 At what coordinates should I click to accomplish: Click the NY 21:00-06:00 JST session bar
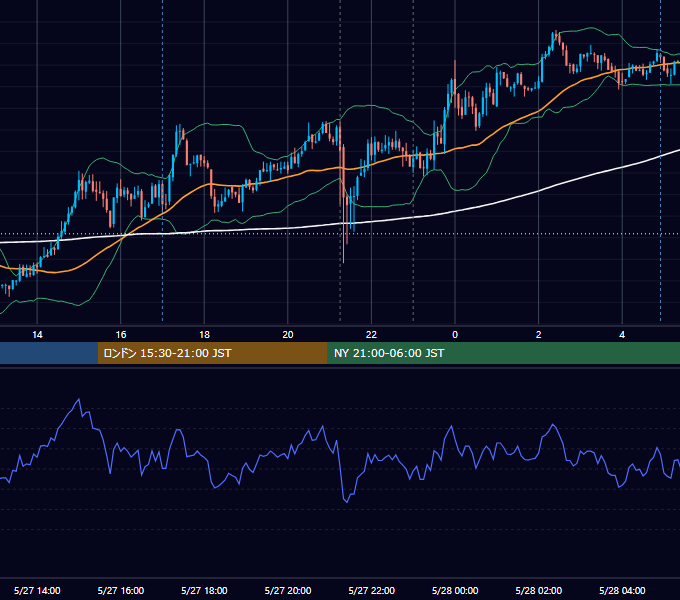503,353
